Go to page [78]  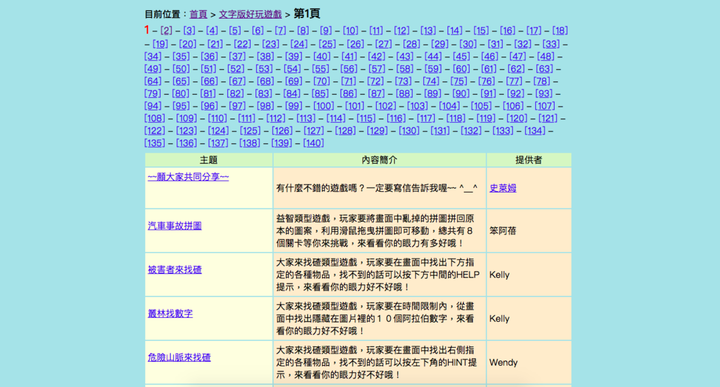(541, 81)
